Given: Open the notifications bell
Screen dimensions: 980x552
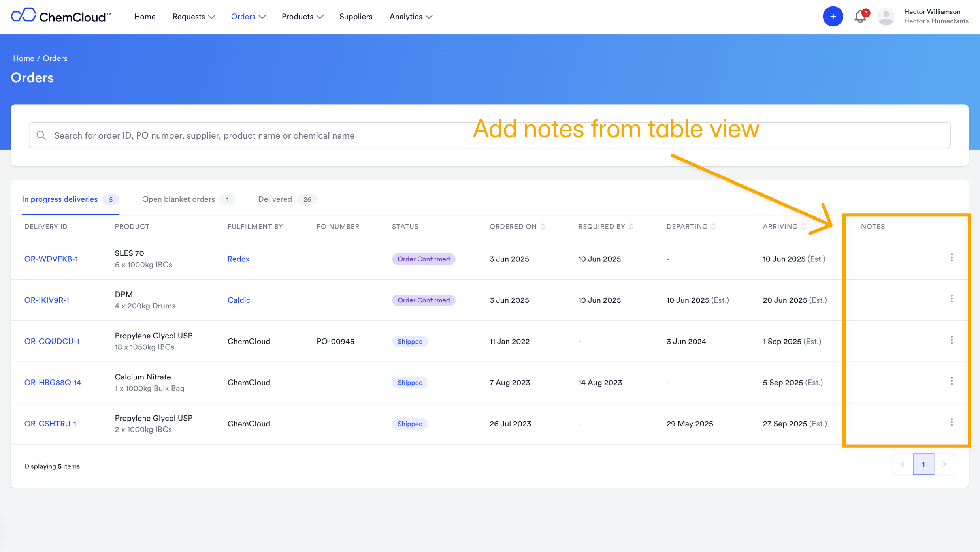Looking at the screenshot, I should 860,17.
